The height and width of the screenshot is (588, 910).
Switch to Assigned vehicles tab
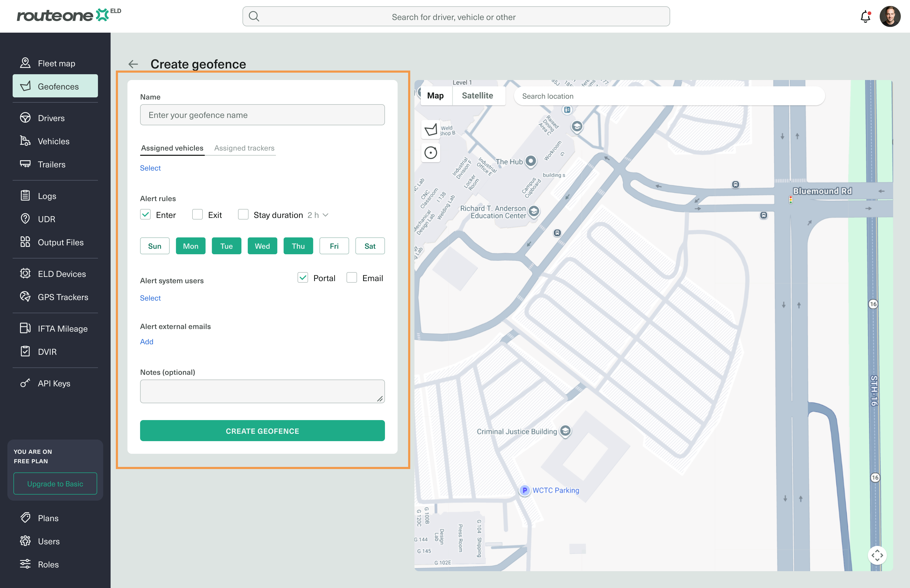tap(172, 148)
